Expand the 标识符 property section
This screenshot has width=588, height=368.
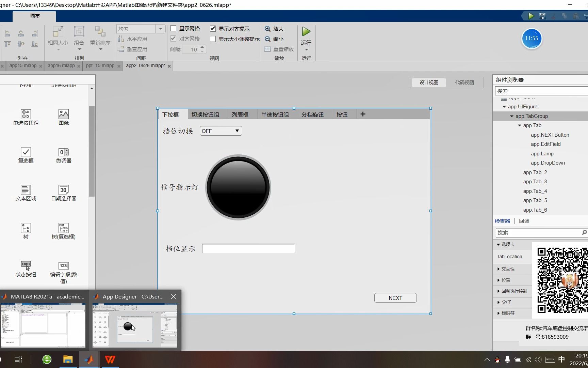click(499, 313)
